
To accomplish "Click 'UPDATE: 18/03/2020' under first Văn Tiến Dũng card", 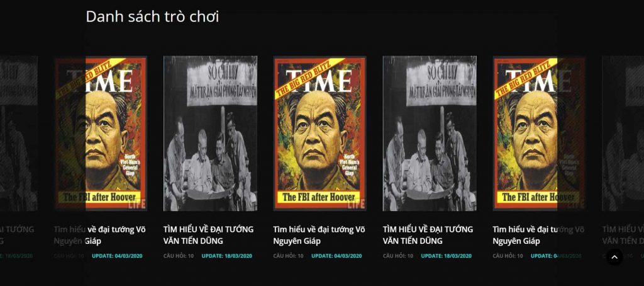I will 226,256.
